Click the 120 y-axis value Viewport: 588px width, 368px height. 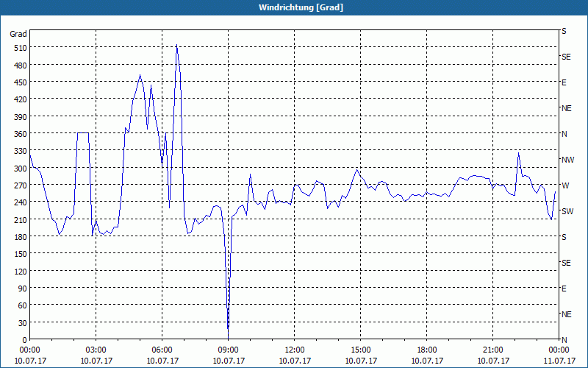coord(21,272)
